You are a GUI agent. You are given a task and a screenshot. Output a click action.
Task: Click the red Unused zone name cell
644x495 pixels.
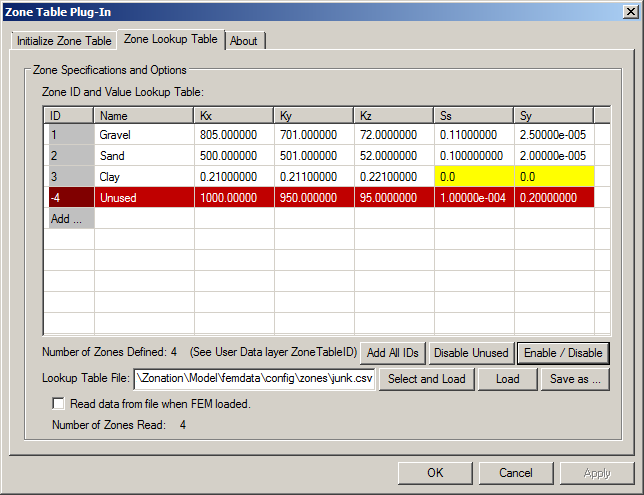point(144,198)
